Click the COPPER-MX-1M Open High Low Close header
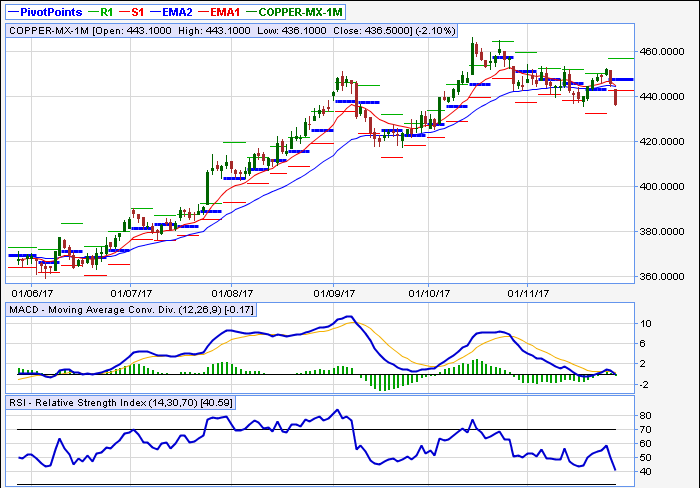 pyautogui.click(x=232, y=30)
